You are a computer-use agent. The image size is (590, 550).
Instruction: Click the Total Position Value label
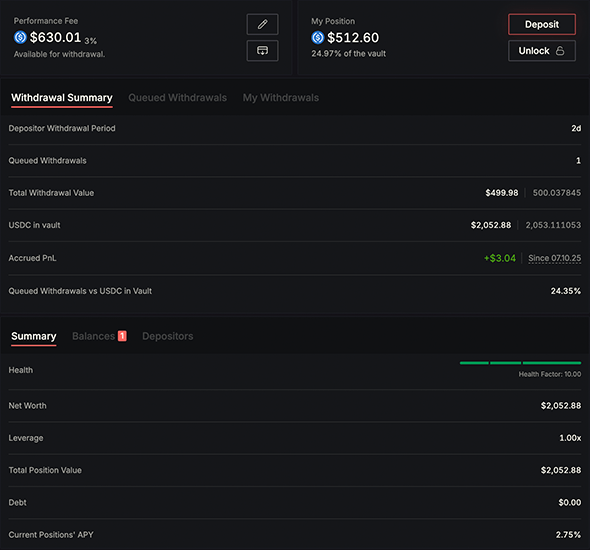click(45, 470)
